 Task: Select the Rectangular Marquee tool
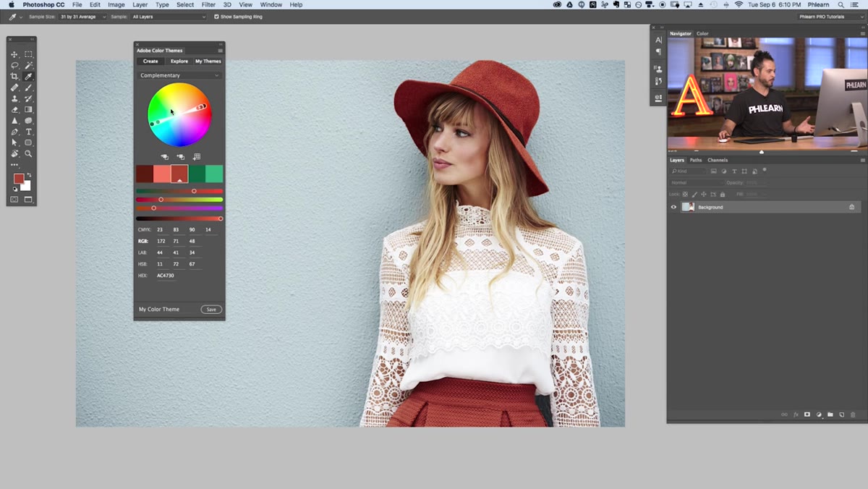28,54
